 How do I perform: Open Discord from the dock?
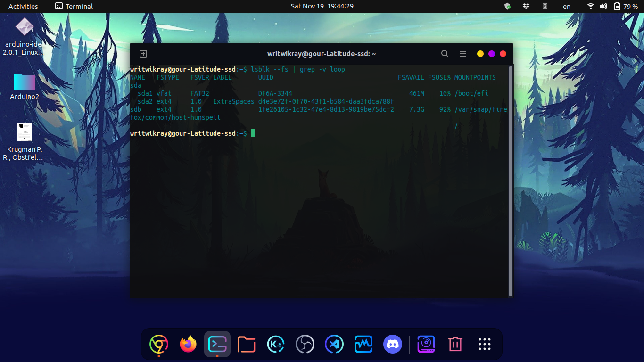393,344
